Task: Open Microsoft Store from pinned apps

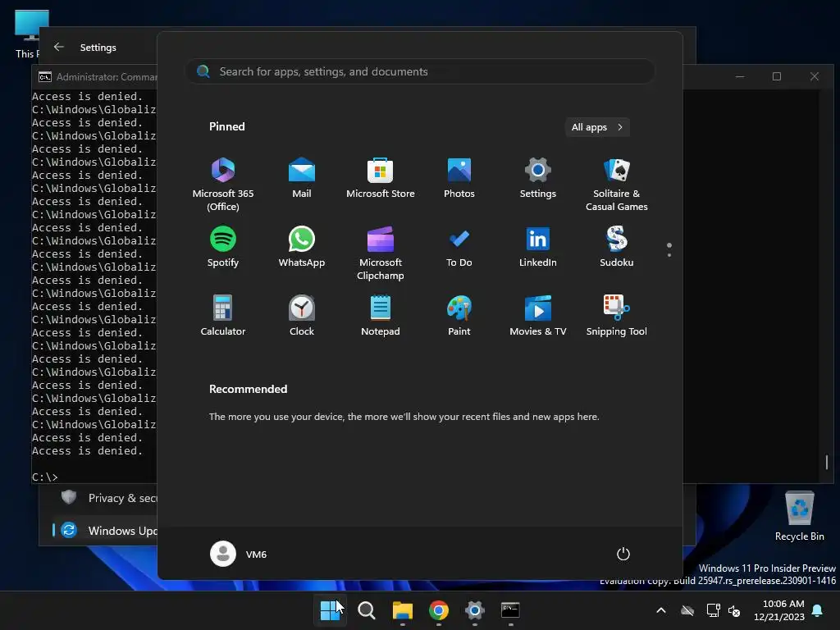Action: 381,177
